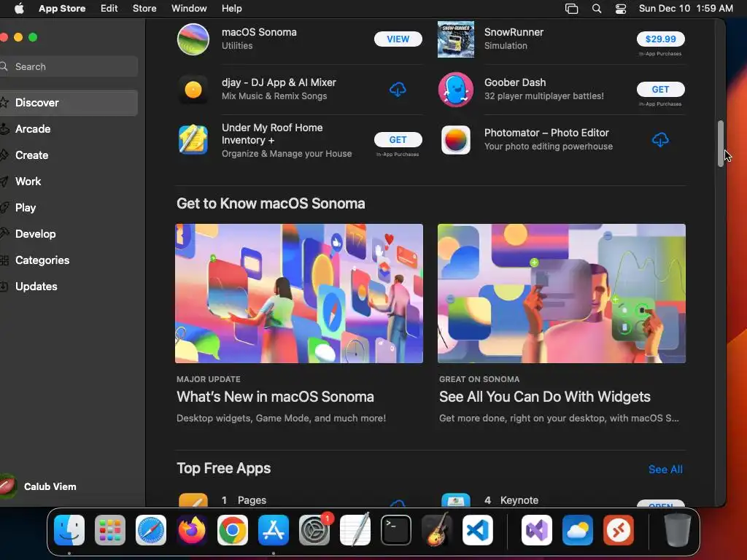Viewport: 747px width, 560px height.
Task: Download djay with the cloud icon
Action: [398, 90]
